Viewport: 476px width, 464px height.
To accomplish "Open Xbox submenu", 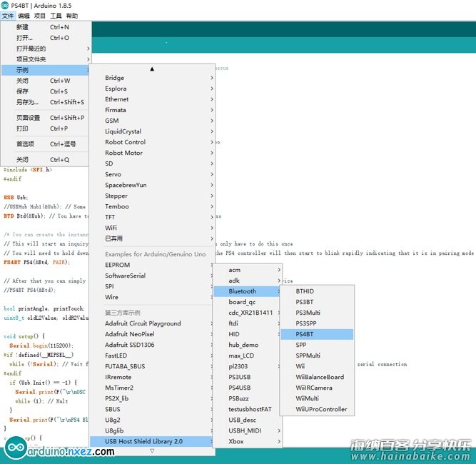I will (248, 441).
